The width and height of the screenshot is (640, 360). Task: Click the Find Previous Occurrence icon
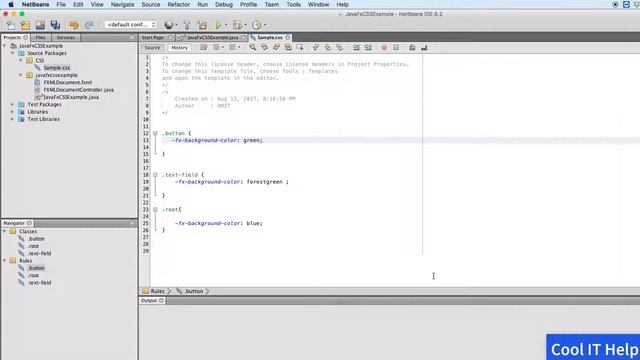coord(264,48)
